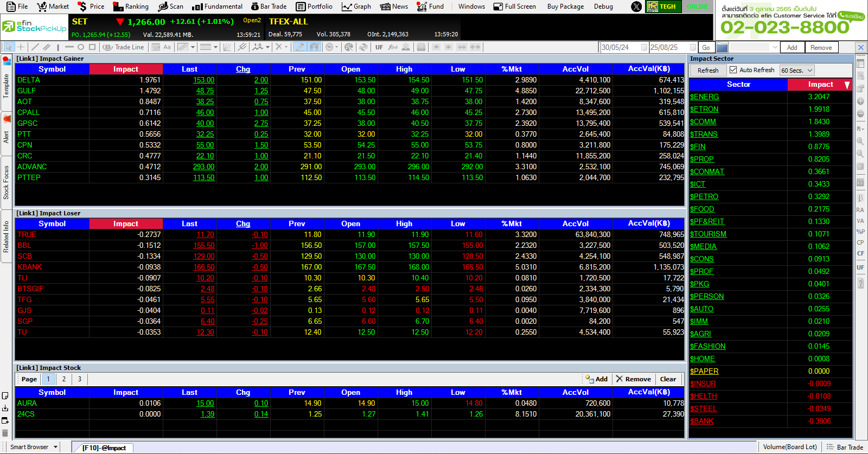Choose the rectangle drawing tool
The height and width of the screenshot is (454, 868).
pyautogui.click(x=92, y=47)
